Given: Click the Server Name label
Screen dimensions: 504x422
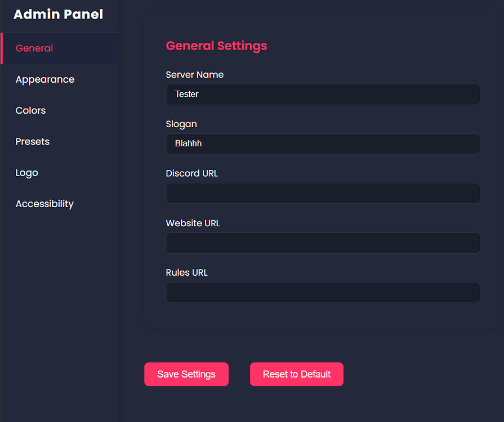Looking at the screenshot, I should point(195,75).
